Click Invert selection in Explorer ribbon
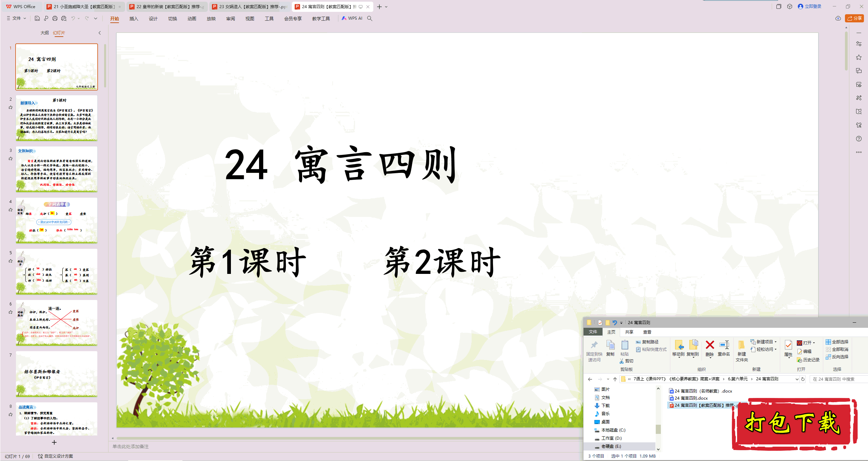This screenshot has height=461, width=868. (x=837, y=357)
